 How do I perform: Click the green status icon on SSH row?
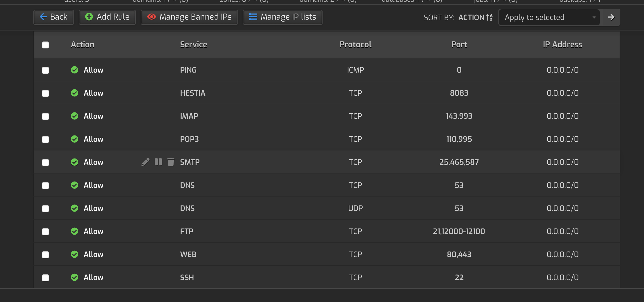75,278
